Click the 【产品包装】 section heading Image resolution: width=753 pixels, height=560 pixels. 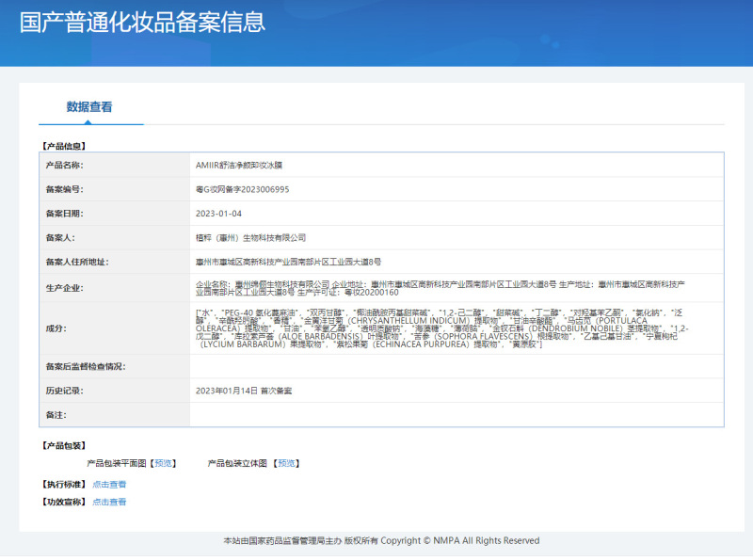62,445
